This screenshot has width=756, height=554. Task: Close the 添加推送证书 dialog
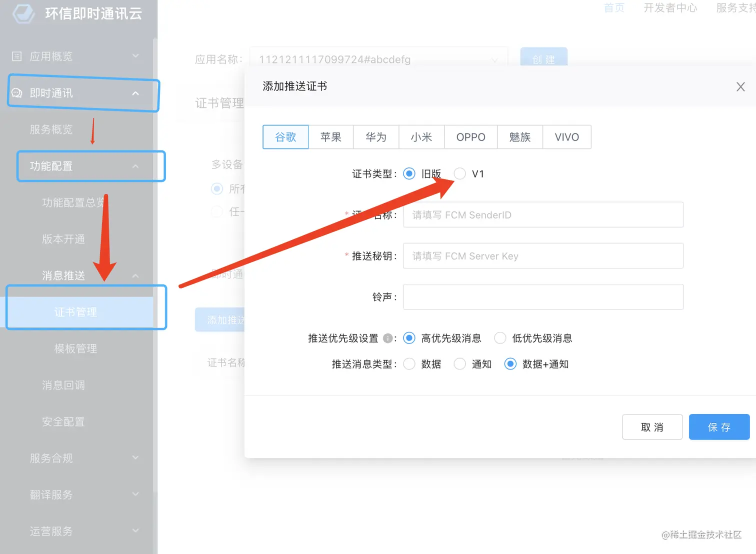740,86
